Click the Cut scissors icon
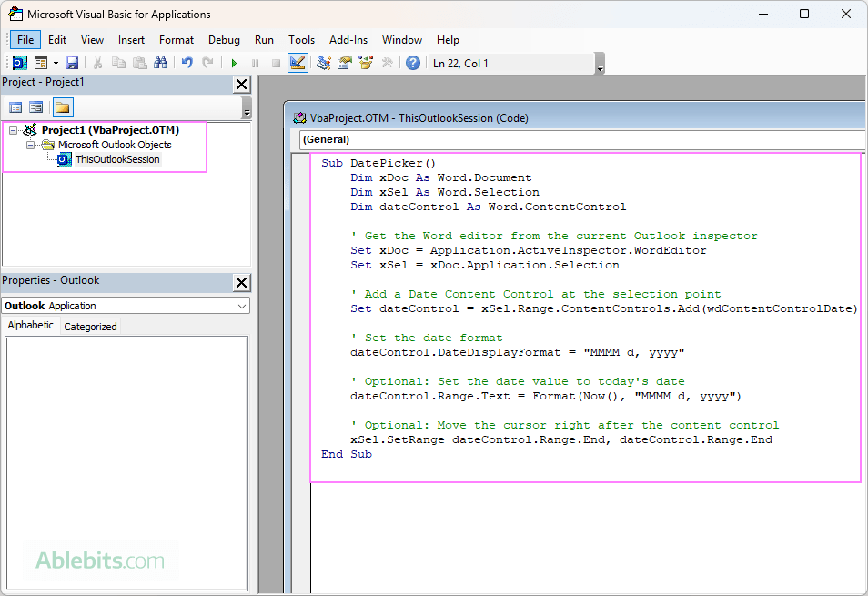Image resolution: width=868 pixels, height=596 pixels. pos(97,63)
